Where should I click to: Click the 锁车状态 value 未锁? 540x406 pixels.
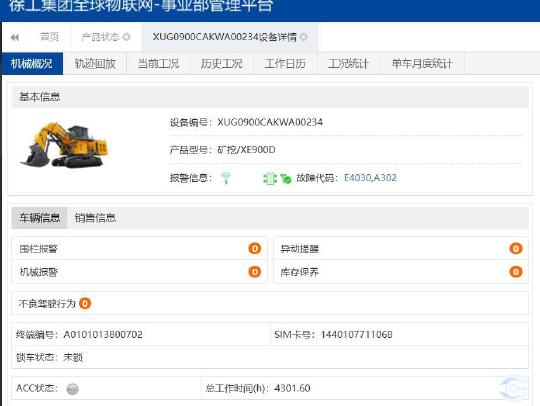[x=73, y=357]
